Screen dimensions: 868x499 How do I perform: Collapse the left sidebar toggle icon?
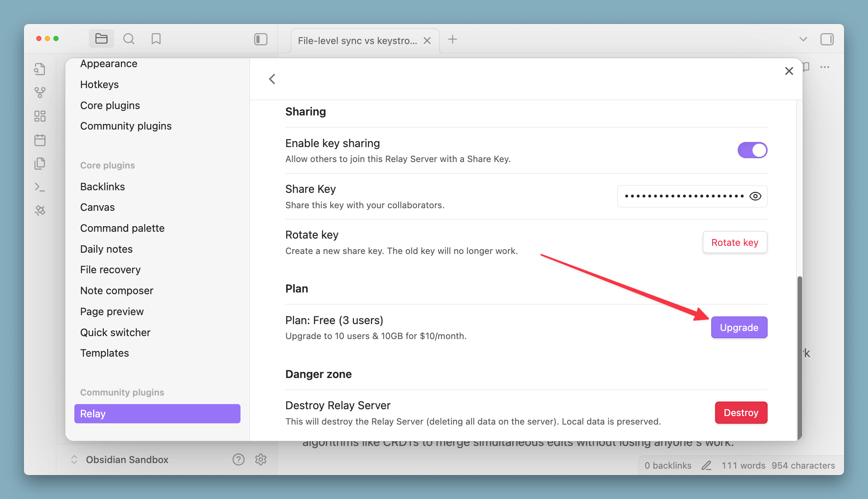point(261,39)
